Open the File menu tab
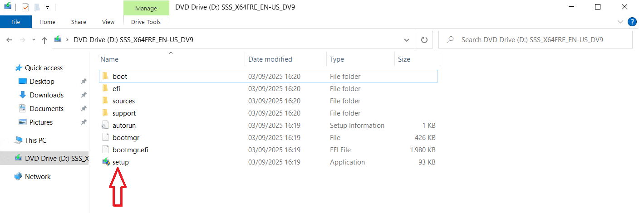The image size is (644, 213). [x=15, y=22]
